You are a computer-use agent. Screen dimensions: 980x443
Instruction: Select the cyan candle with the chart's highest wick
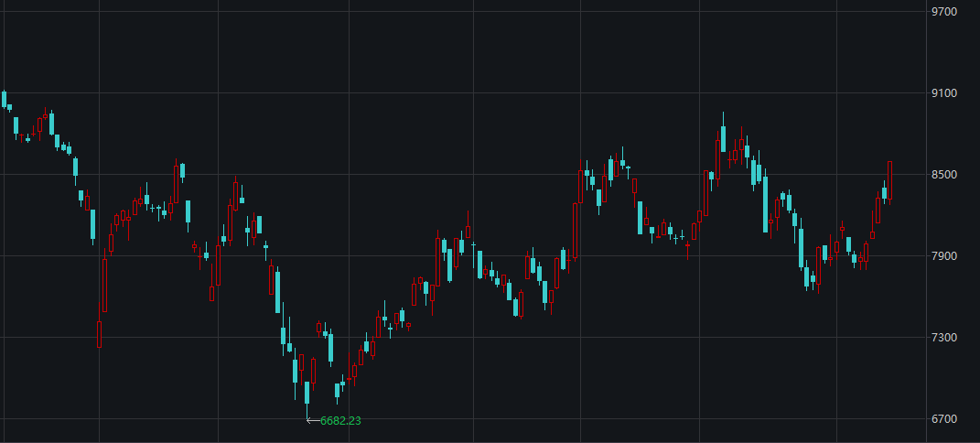[x=723, y=133]
